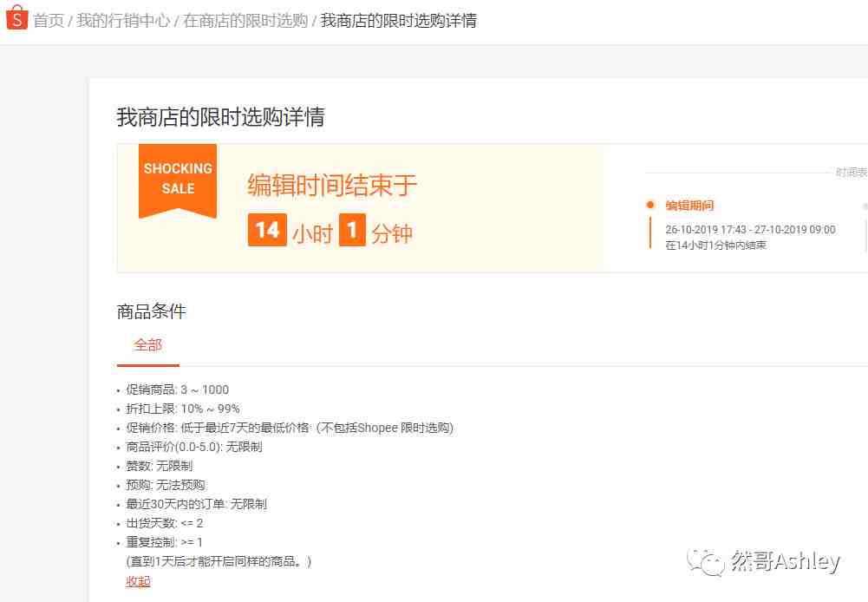Click 重复控制: >= 1 row
Viewport: 868px width, 602px height.
click(165, 542)
